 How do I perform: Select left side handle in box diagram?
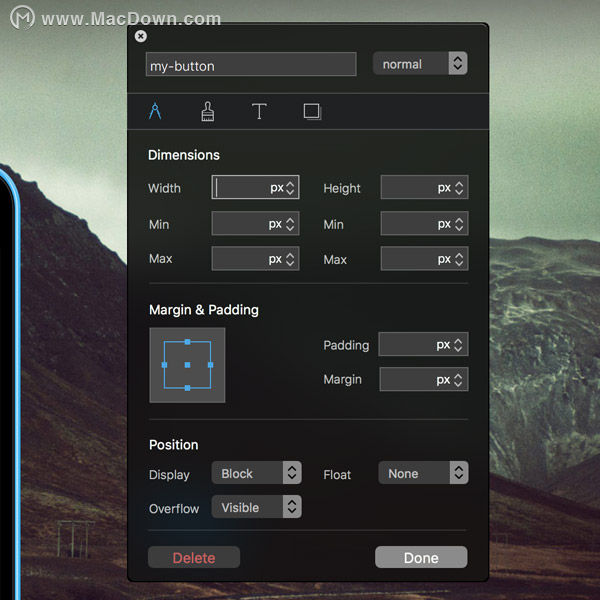pyautogui.click(x=165, y=365)
